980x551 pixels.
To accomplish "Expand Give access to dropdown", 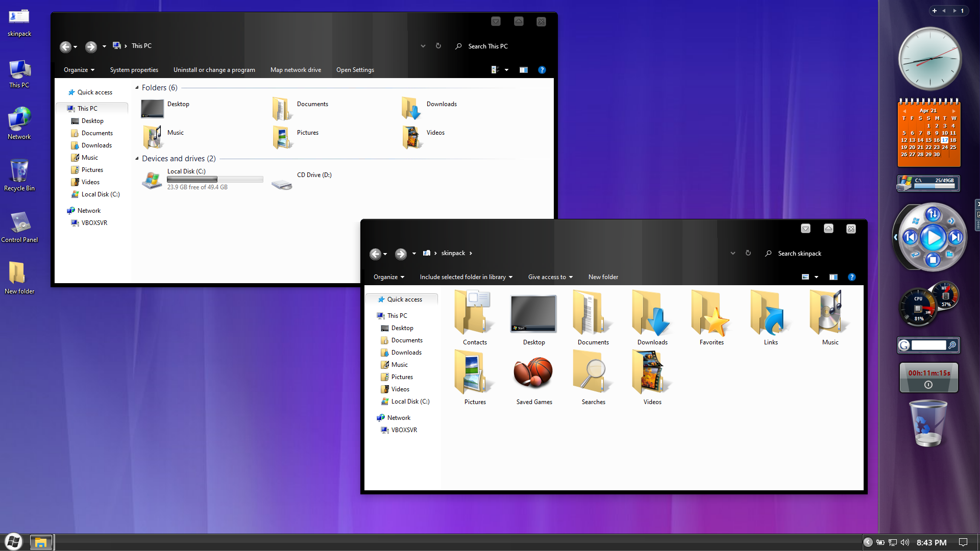I will tap(550, 277).
